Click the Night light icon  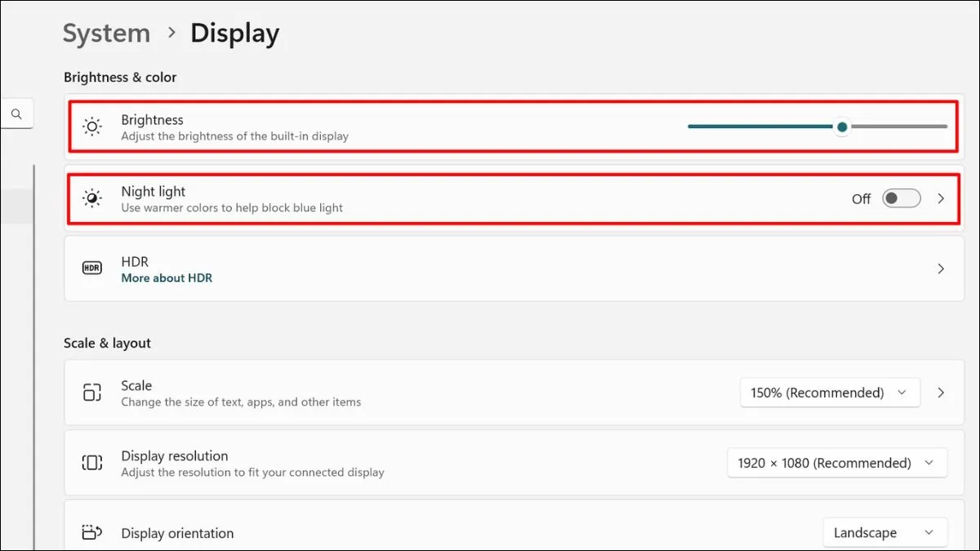(91, 198)
